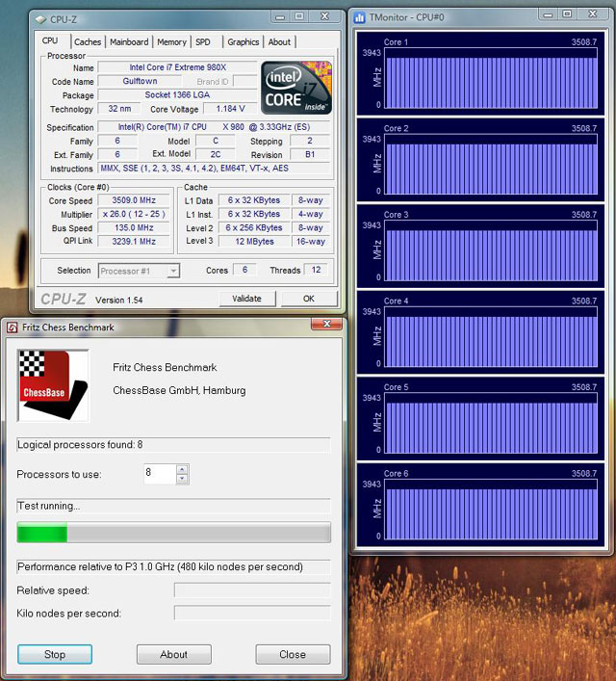Open the SPD tab
This screenshot has height=681, width=616.
(x=203, y=42)
